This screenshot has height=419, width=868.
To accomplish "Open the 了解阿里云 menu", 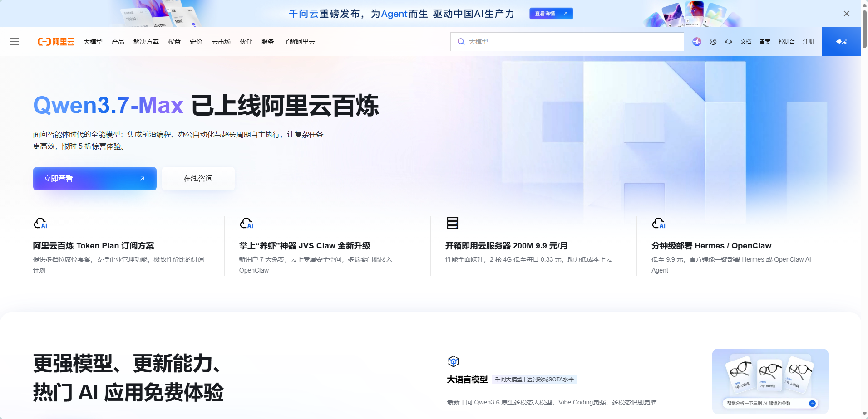I will 299,42.
